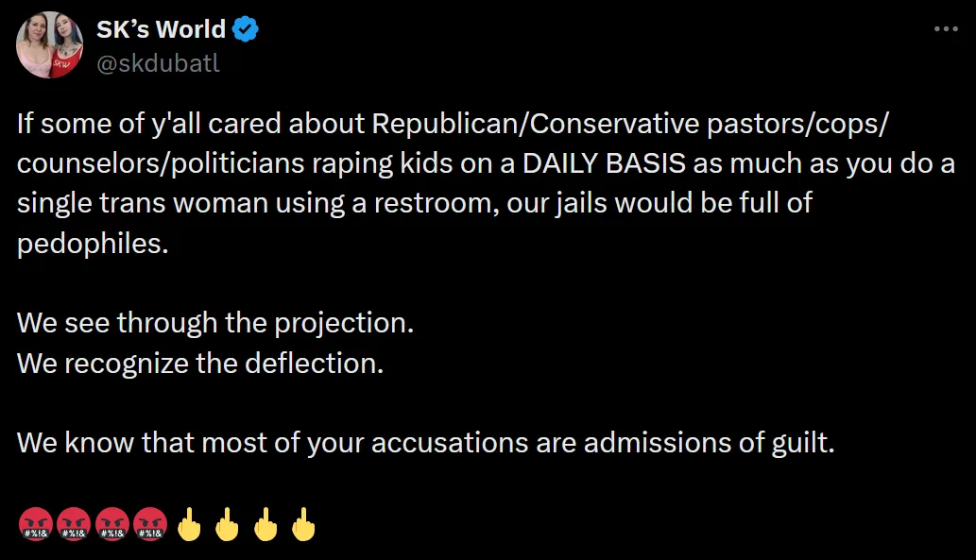Screen dimensions: 976x560
Task: Click the SK's World display name
Action: tap(161, 29)
